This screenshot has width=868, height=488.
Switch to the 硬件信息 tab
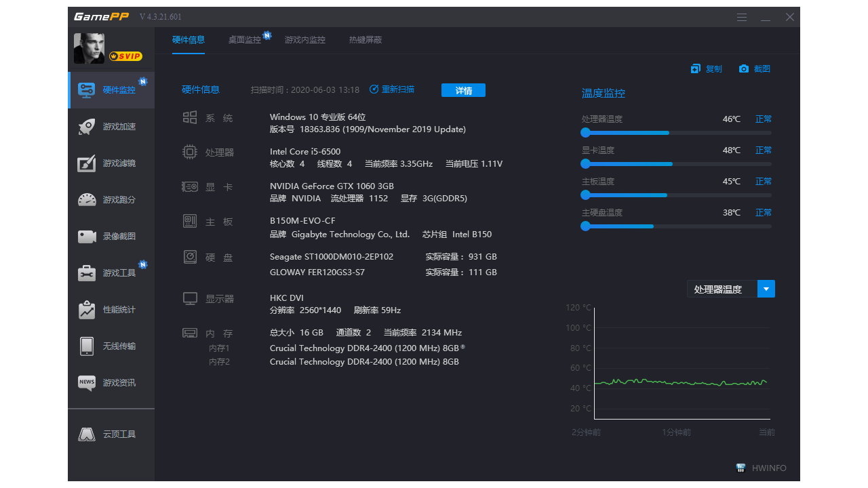189,40
